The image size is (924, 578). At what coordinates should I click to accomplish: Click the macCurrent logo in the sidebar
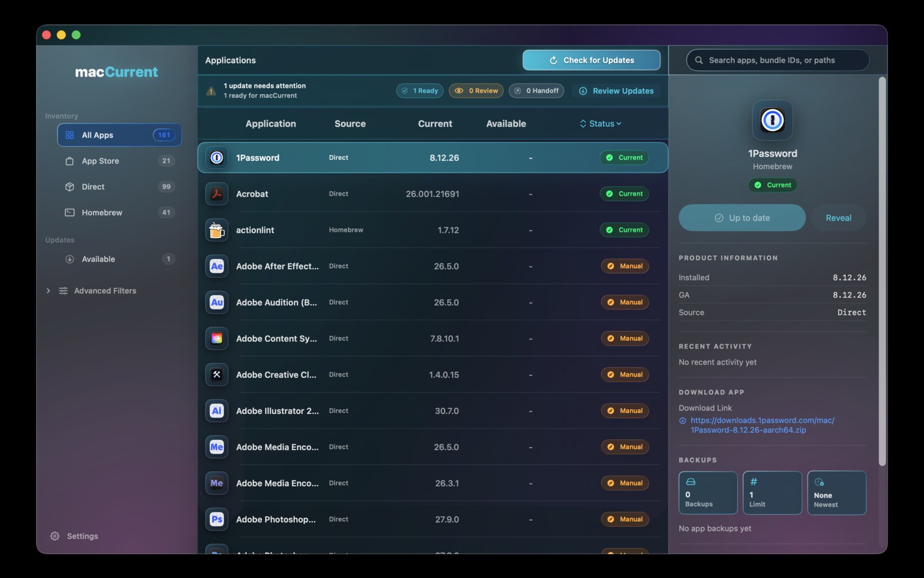[x=117, y=72]
